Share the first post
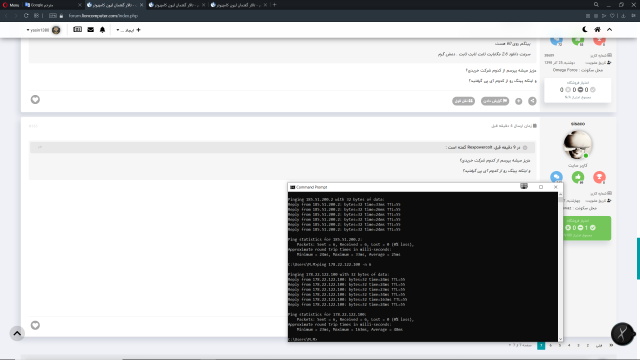 pos(532,101)
